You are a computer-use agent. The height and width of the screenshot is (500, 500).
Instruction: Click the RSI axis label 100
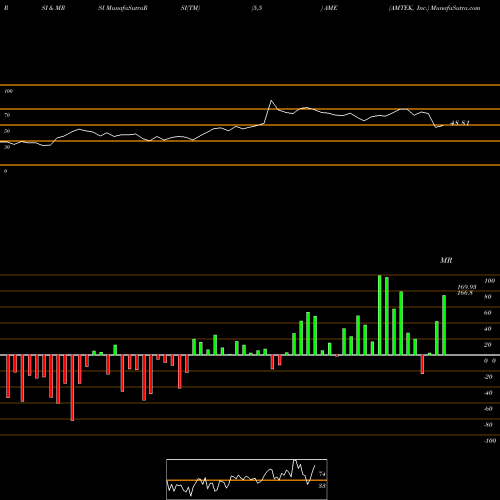tap(9, 91)
